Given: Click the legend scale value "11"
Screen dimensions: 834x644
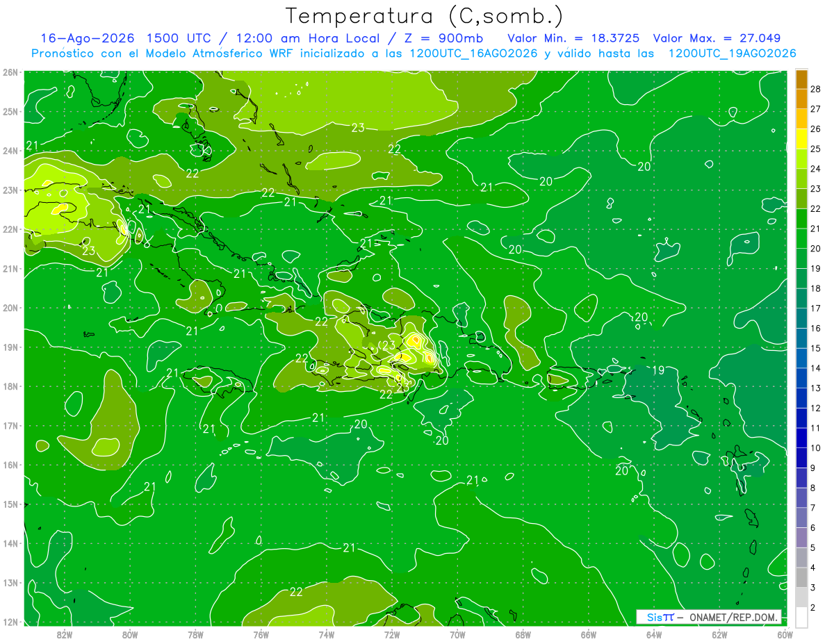Looking at the screenshot, I should tap(815, 428).
